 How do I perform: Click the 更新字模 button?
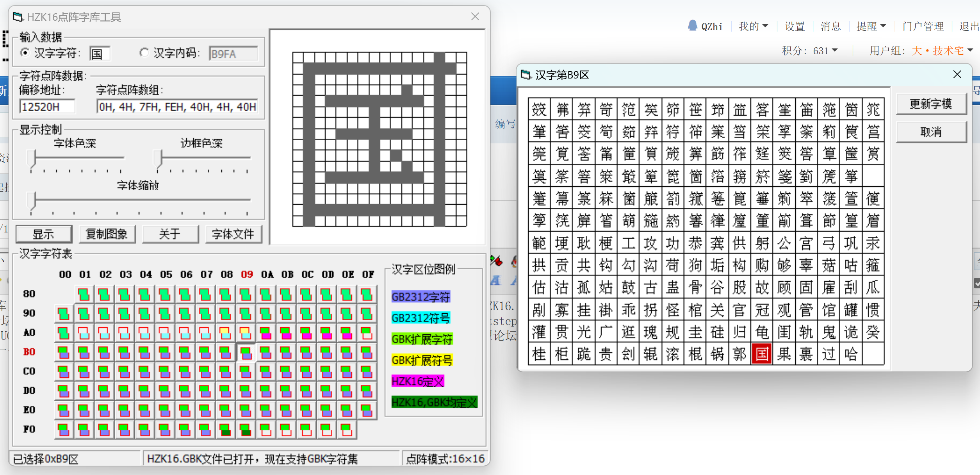click(x=931, y=104)
